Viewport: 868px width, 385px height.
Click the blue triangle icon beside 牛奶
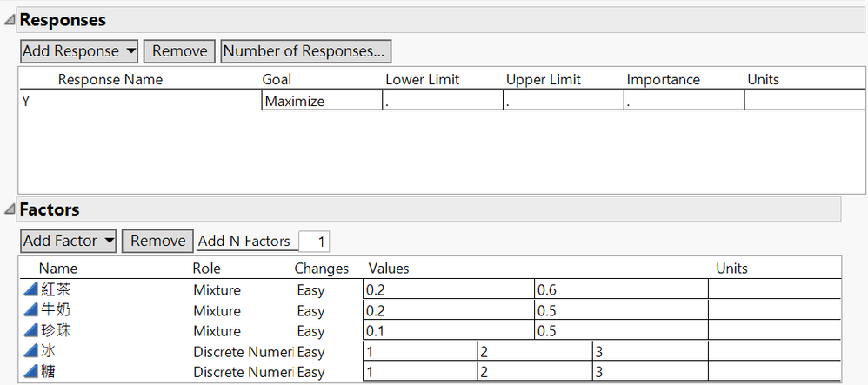[x=30, y=311]
